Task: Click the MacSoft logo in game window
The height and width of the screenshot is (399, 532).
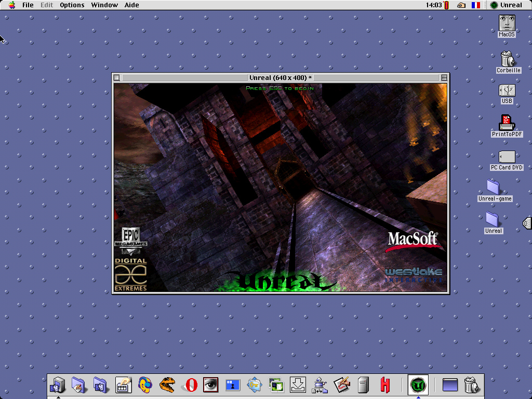Action: point(413,242)
